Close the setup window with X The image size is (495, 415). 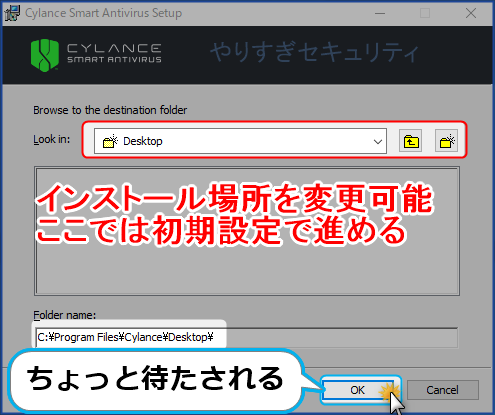coord(471,13)
